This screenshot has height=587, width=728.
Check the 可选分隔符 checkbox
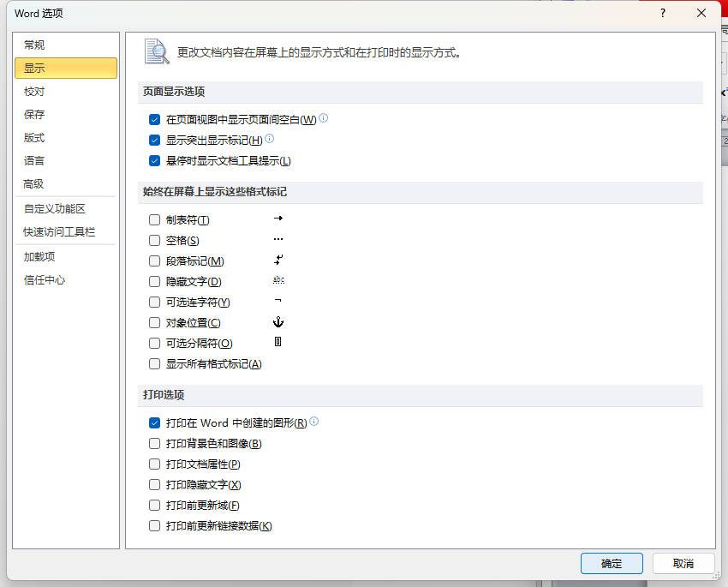point(155,343)
